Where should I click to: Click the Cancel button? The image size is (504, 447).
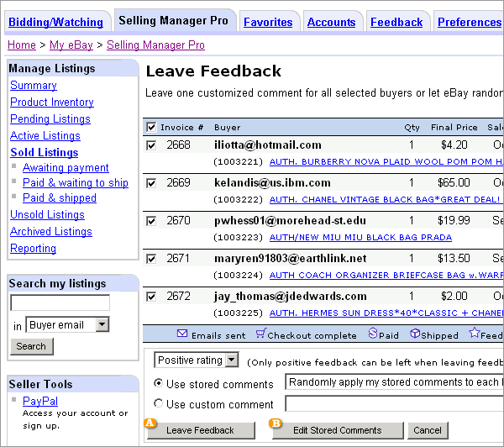coord(428,430)
